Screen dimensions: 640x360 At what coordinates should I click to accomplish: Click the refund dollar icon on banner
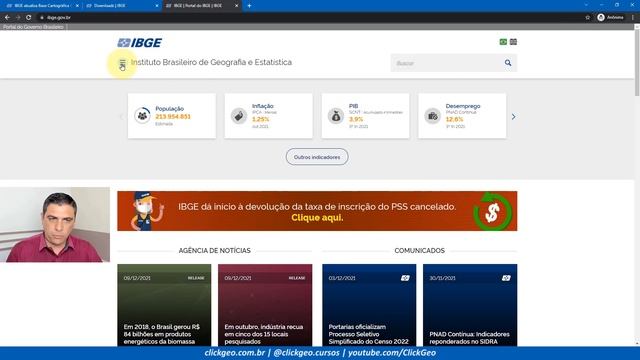point(492,211)
